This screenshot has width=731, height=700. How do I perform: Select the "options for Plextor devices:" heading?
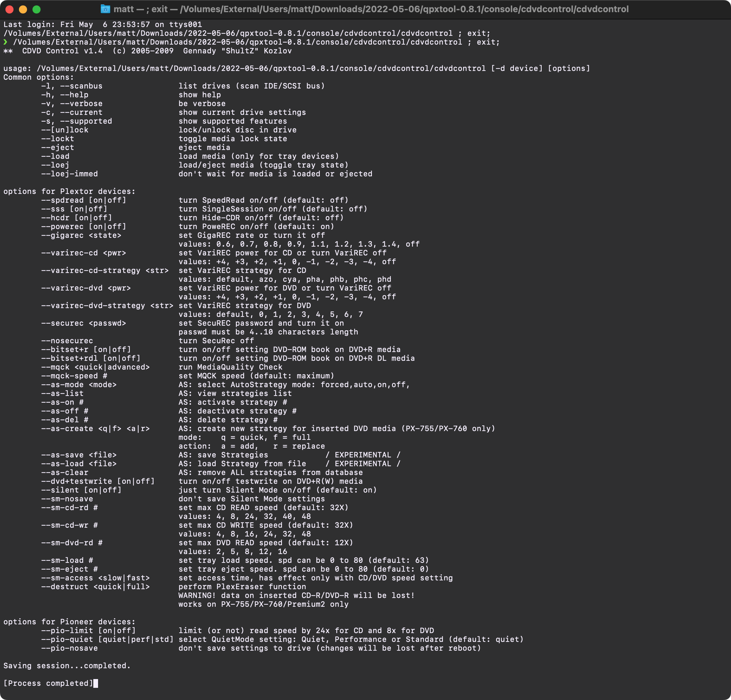69,191
